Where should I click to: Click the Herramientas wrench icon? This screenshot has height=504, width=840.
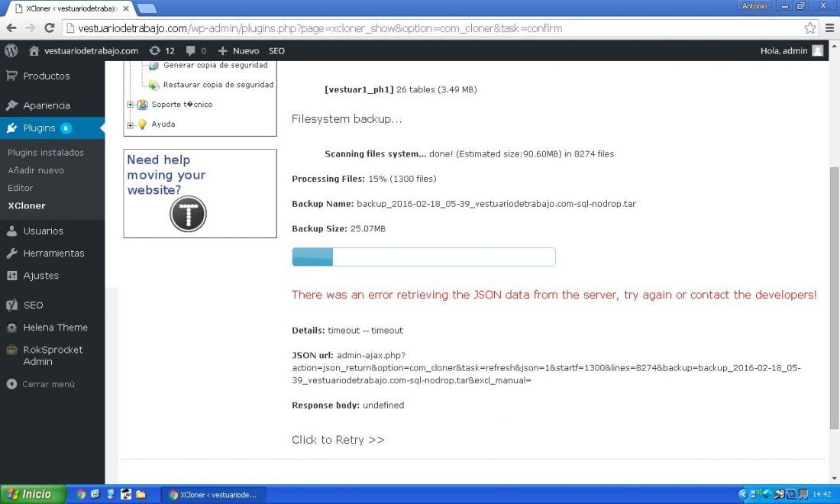[x=11, y=253]
